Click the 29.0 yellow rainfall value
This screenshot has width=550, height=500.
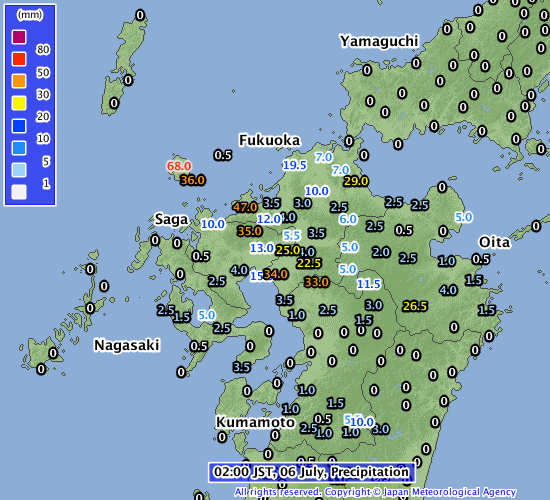[x=356, y=181]
